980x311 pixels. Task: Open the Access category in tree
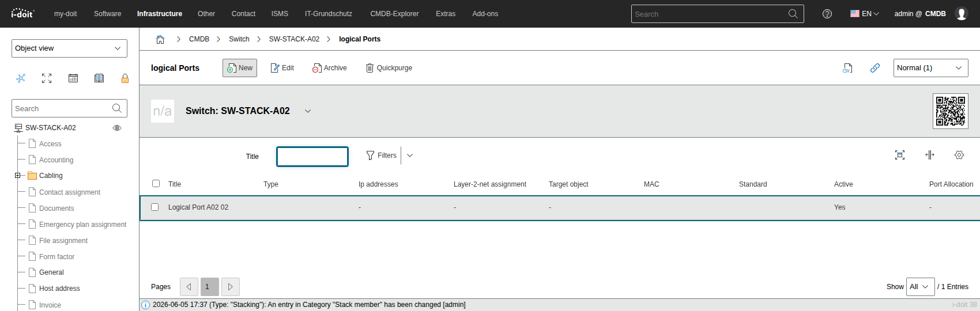(x=50, y=144)
